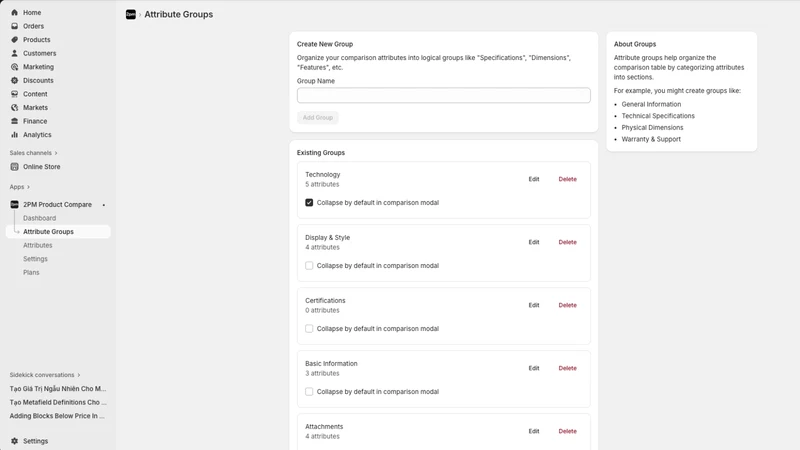The width and height of the screenshot is (800, 450).
Task: Click the Marketing target icon
Action: click(x=14, y=67)
